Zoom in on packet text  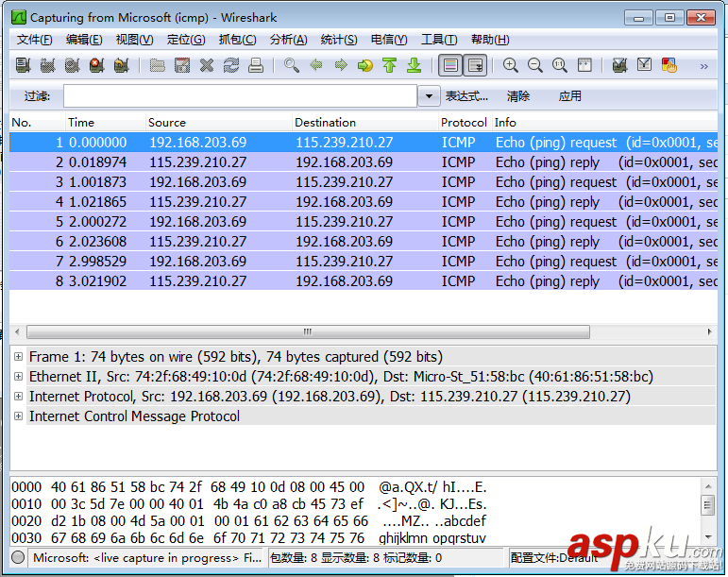[511, 65]
